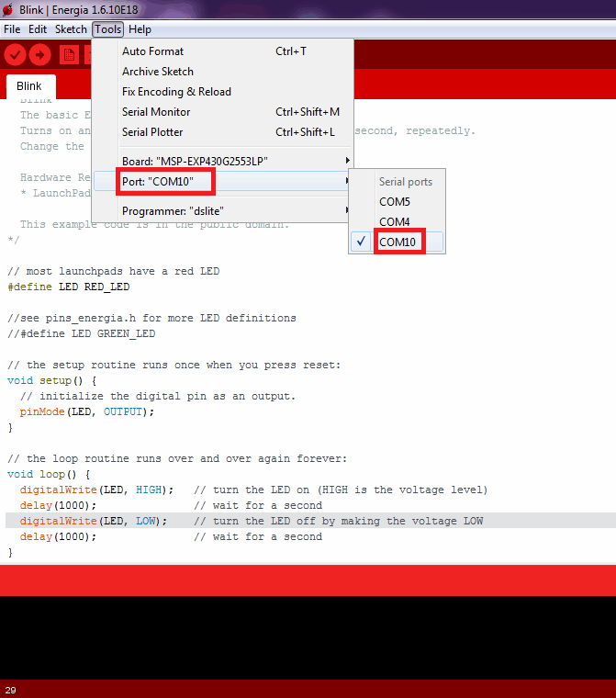The image size is (616, 698).
Task: Click the Upload arrow toolbar icon
Action: 39,55
